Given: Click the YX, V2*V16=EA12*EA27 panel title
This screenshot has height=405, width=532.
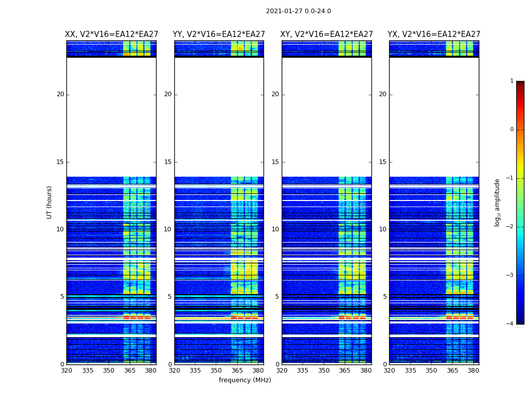Looking at the screenshot, I should tap(434, 34).
